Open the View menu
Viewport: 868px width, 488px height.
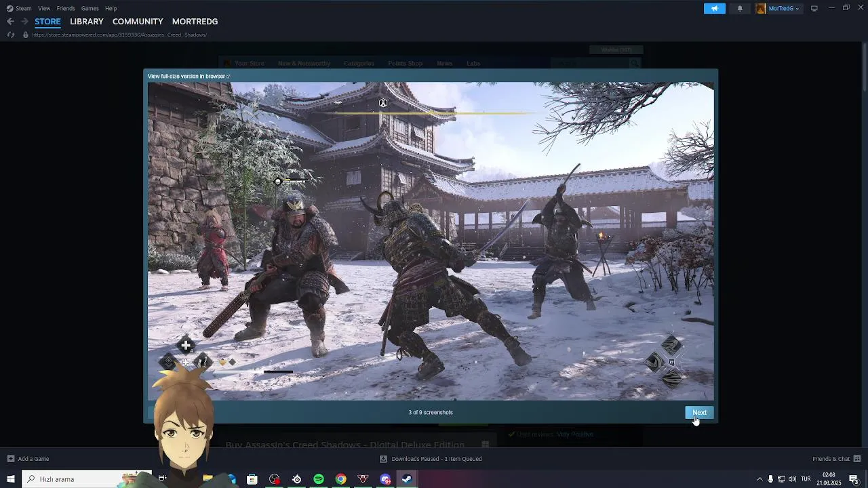44,8
